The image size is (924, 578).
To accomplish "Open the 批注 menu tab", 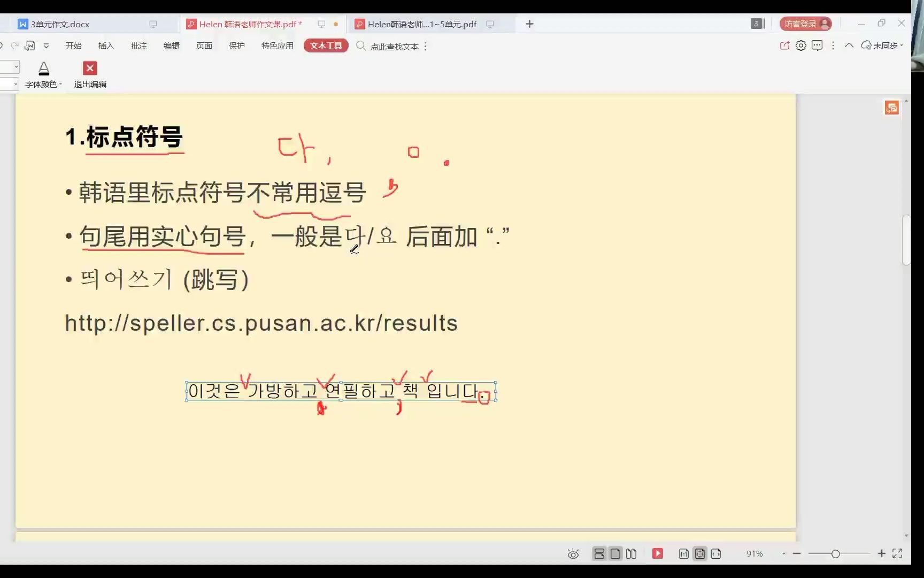I will tap(138, 46).
